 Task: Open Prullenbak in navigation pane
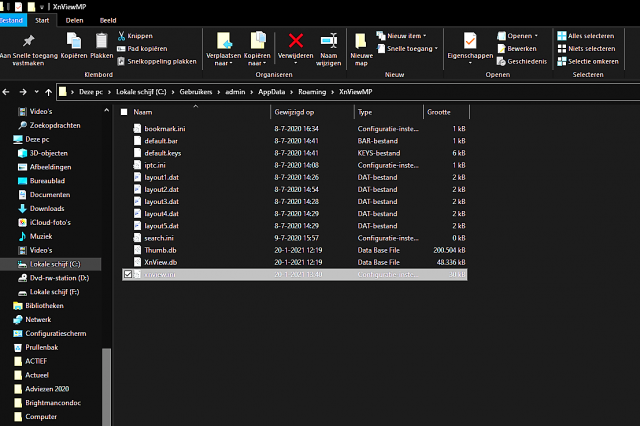(36, 347)
